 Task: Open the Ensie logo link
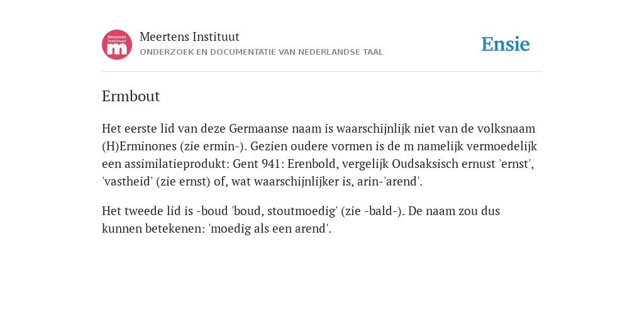(506, 44)
